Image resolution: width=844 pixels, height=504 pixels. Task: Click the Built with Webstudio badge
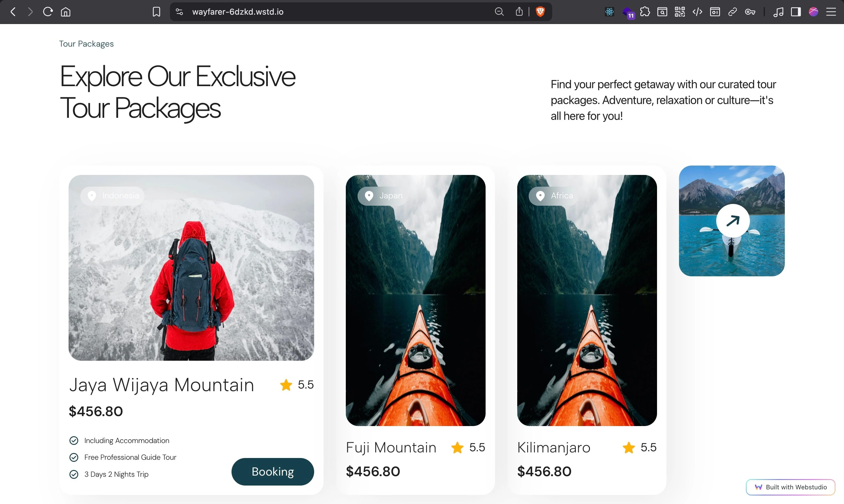coord(790,487)
